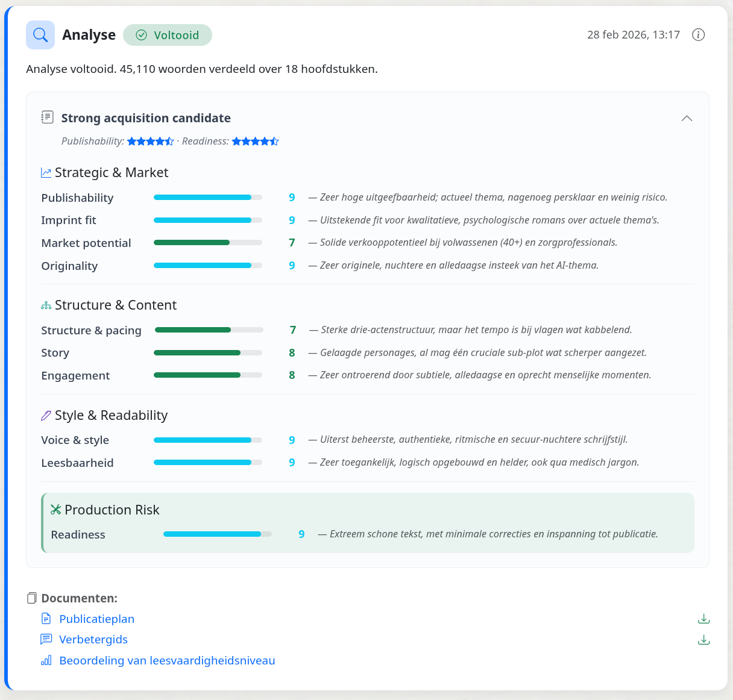Image resolution: width=733 pixels, height=700 pixels.
Task: Click the Voltooid status badge
Action: tap(168, 35)
